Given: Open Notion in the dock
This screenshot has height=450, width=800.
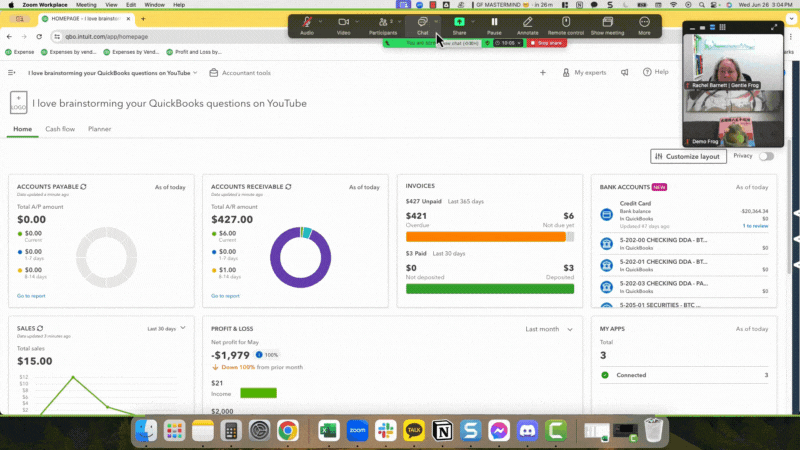Looking at the screenshot, I should pos(442,431).
